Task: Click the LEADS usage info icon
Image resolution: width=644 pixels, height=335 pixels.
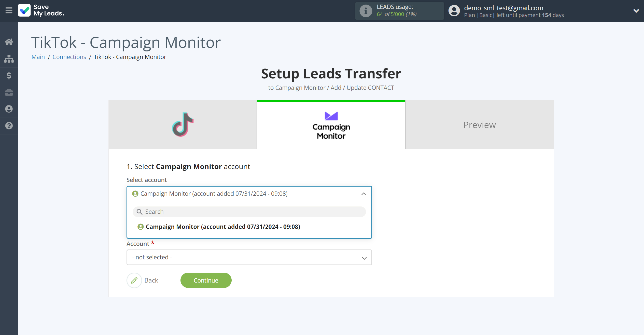Action: [366, 11]
